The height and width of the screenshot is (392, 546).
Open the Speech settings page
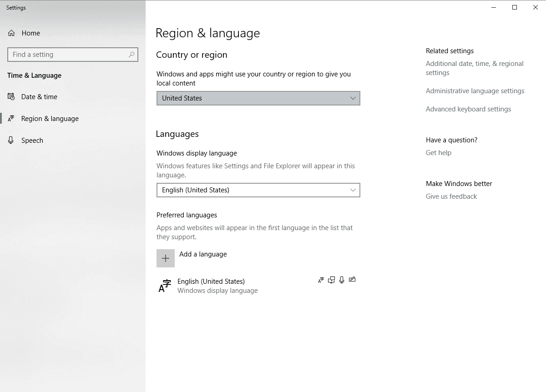pos(32,141)
